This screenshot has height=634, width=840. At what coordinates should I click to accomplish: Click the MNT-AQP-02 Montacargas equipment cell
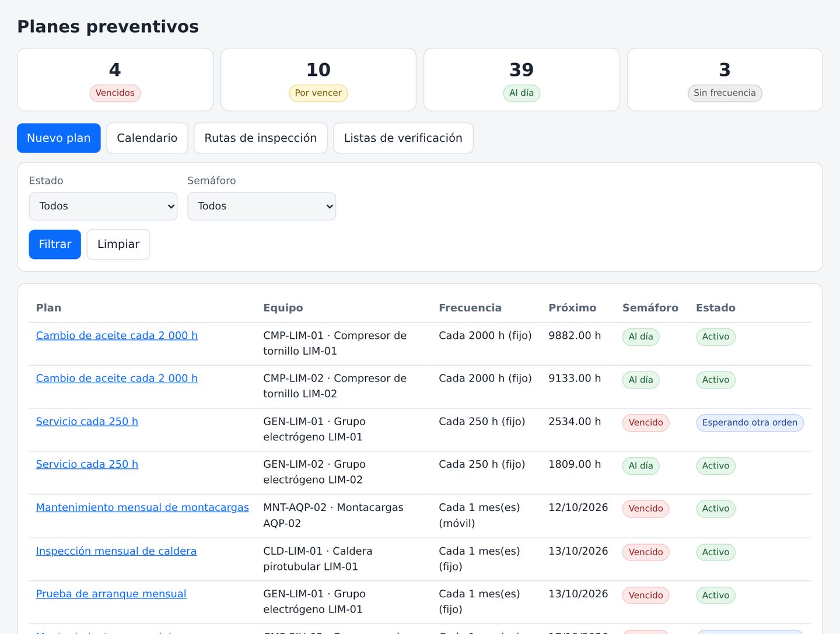[333, 515]
